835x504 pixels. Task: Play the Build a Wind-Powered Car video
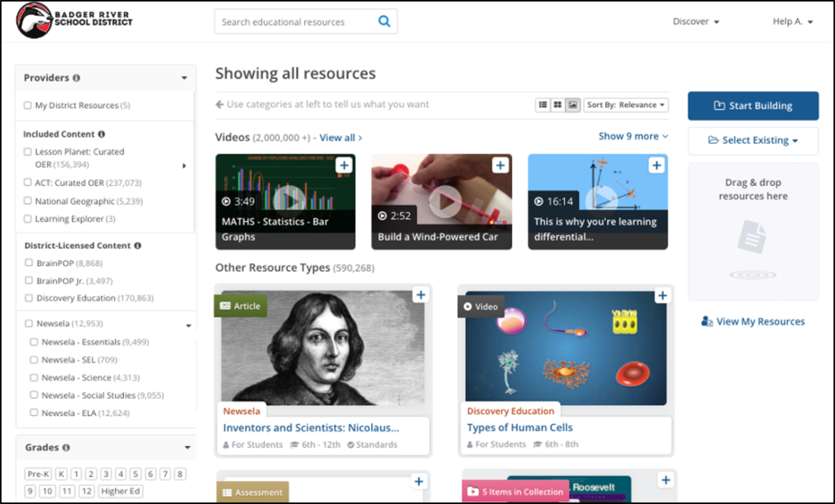pyautogui.click(x=445, y=201)
